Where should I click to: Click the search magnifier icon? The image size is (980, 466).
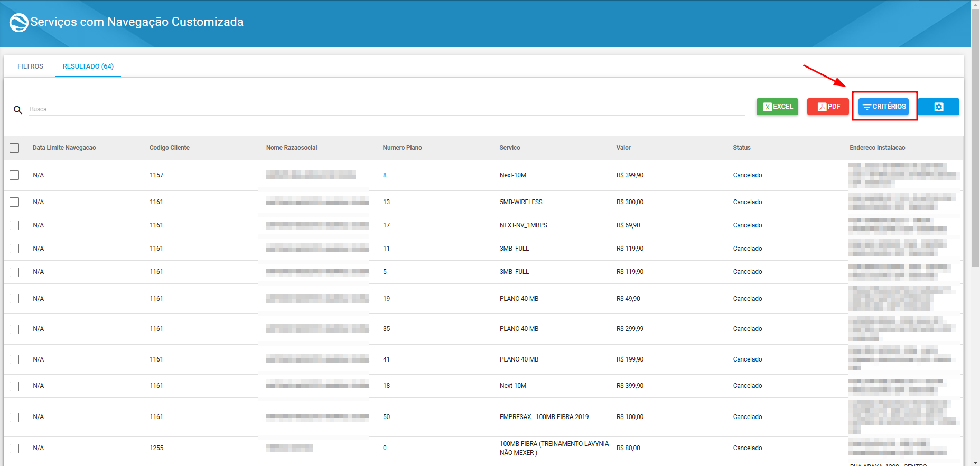coord(18,110)
